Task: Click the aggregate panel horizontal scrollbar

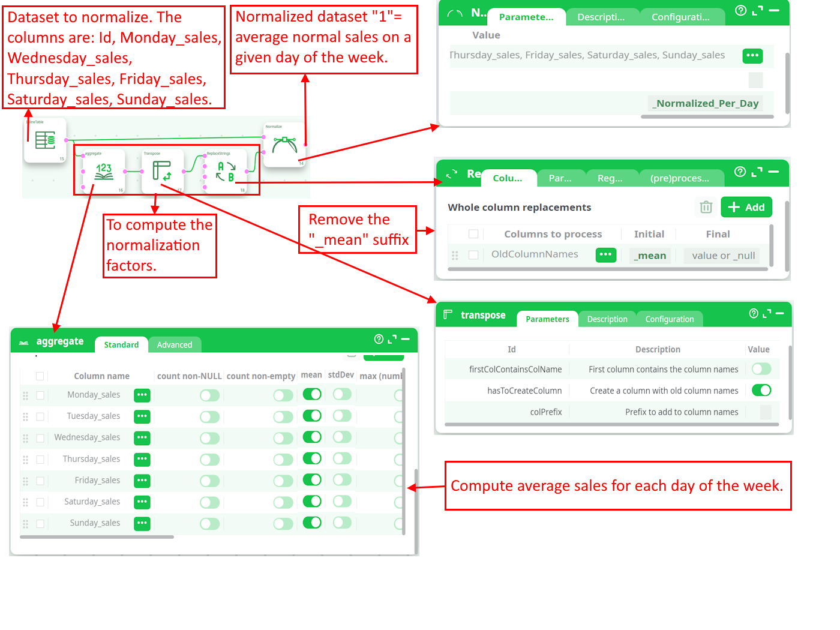Action: click(x=97, y=537)
